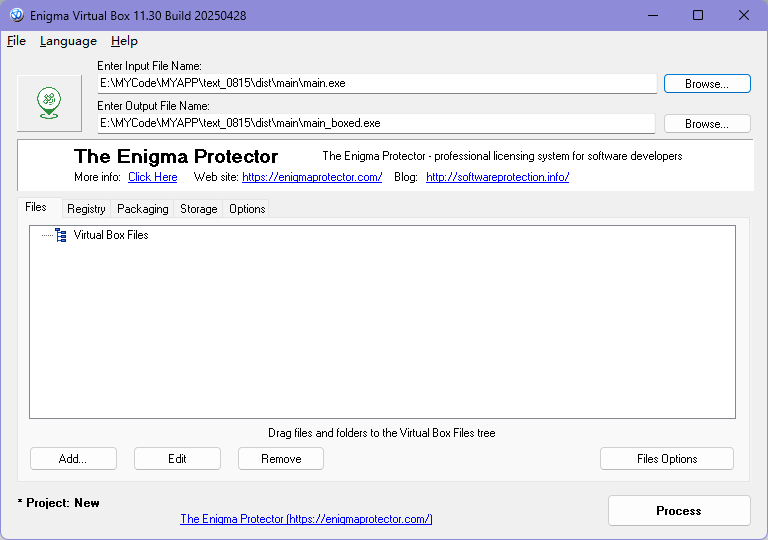Focus the input file name field
The image size is (768, 540).
(x=377, y=83)
